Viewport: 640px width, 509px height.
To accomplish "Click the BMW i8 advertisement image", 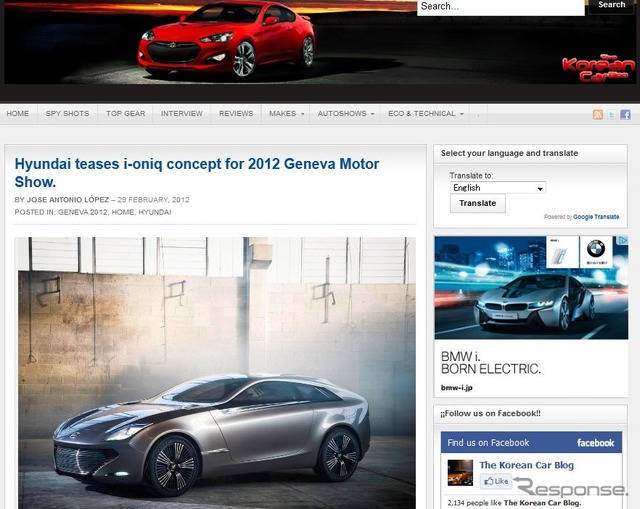I will tap(531, 287).
